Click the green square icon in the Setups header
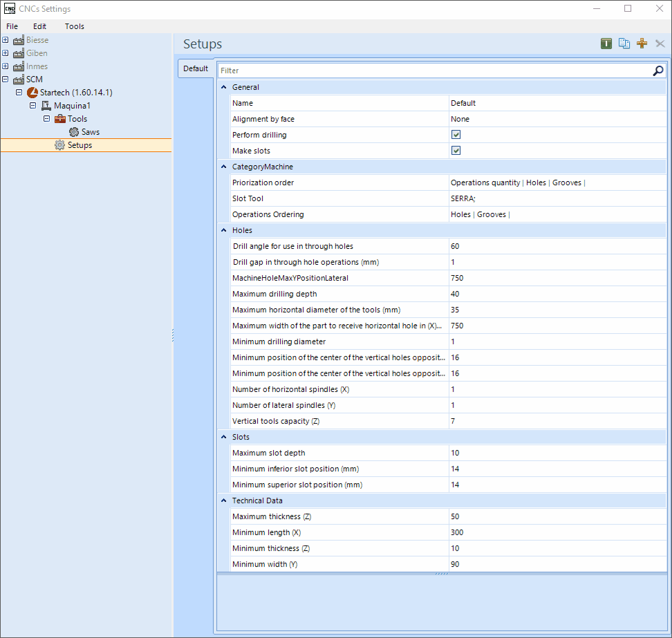This screenshot has width=672, height=638. (x=606, y=44)
